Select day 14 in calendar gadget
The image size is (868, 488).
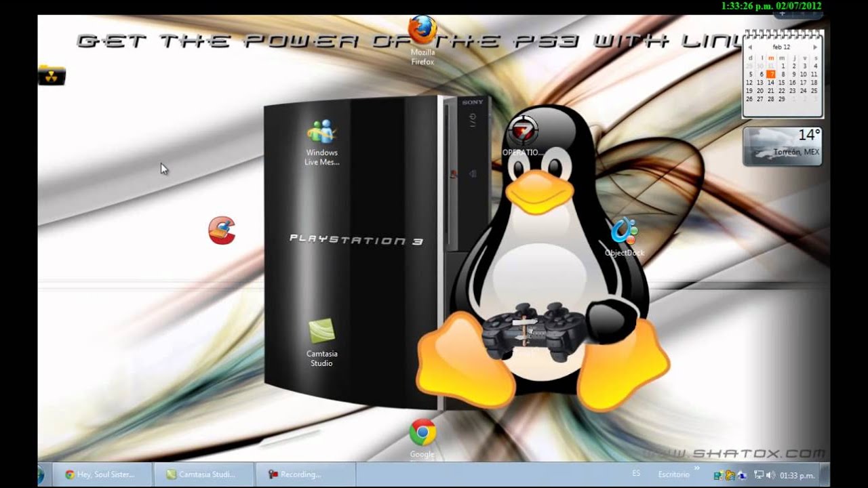coord(770,83)
